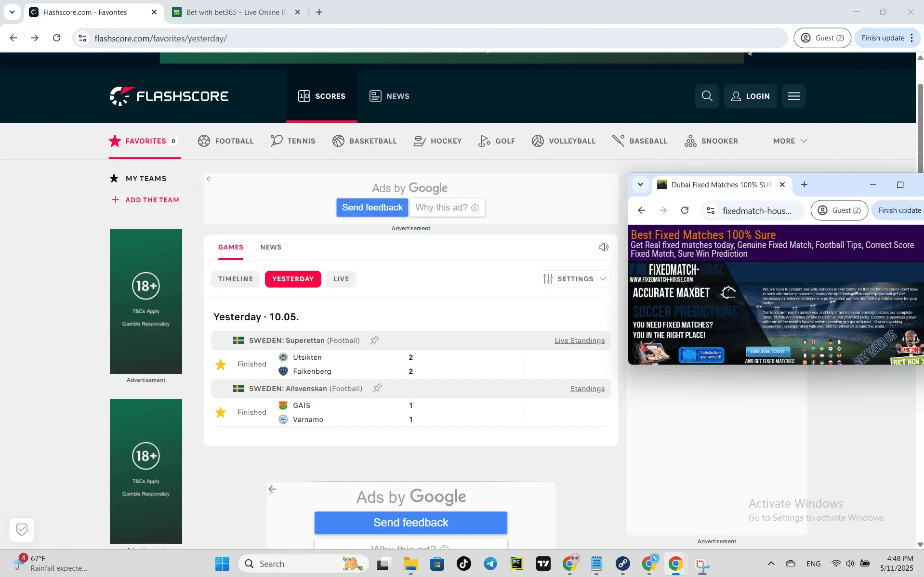This screenshot has height=577, width=924.
Task: Open the SETTINGS dropdown
Action: [x=574, y=279]
